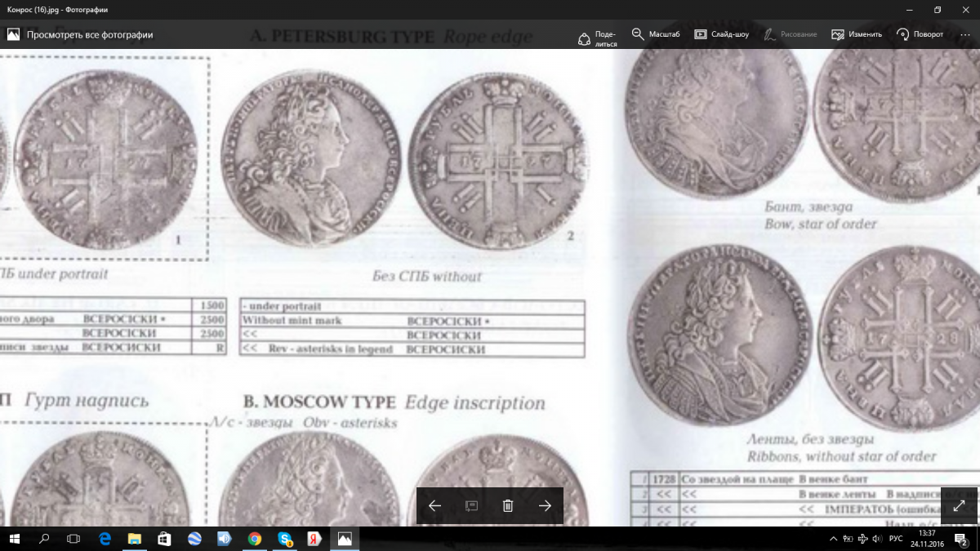980x551 pixels.
Task: Click the photo icon next to the view-all-photos label
Action: pos(13,34)
